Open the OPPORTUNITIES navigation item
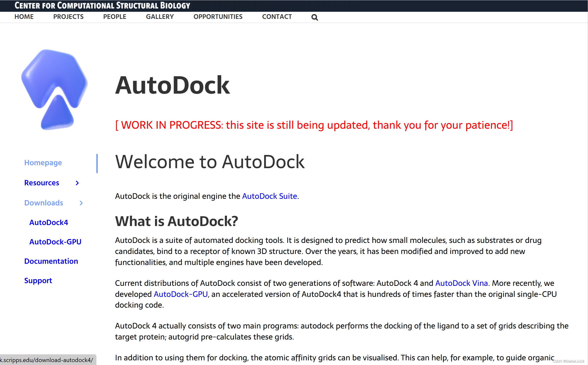Screen dimensions: 588x365 coord(218,16)
